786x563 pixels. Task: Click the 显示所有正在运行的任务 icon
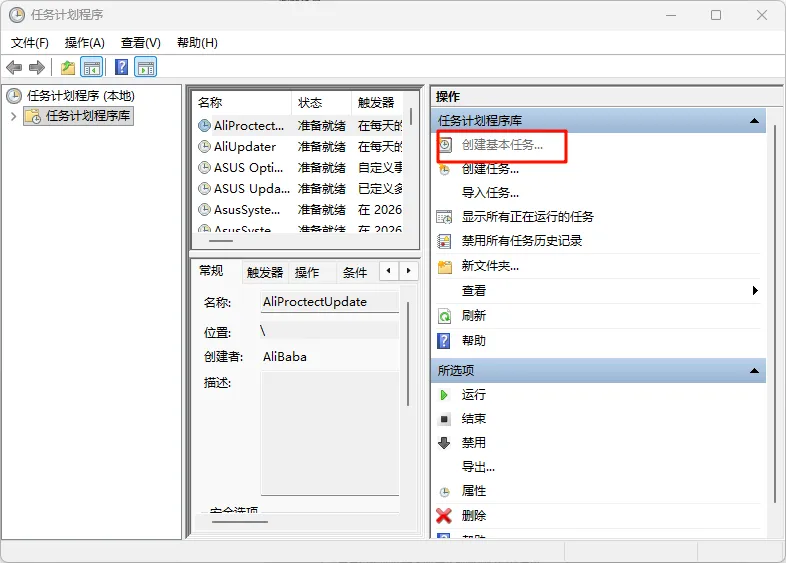pos(444,217)
